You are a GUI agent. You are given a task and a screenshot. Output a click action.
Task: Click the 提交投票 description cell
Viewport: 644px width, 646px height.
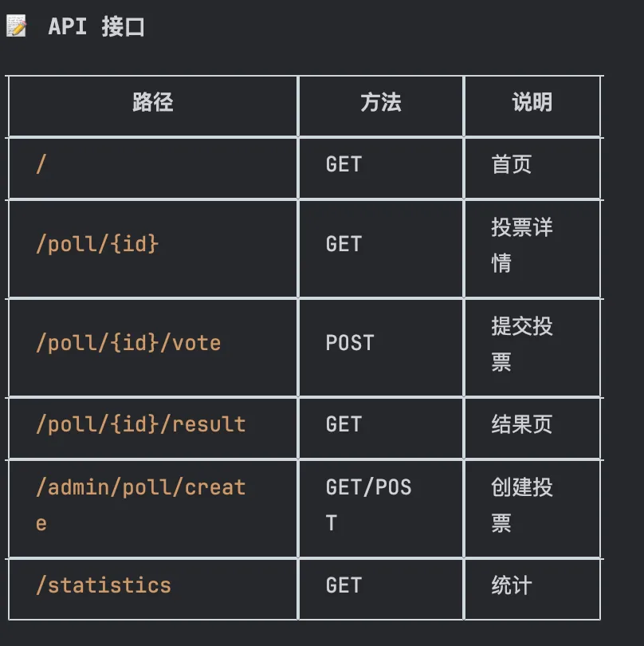click(521, 327)
